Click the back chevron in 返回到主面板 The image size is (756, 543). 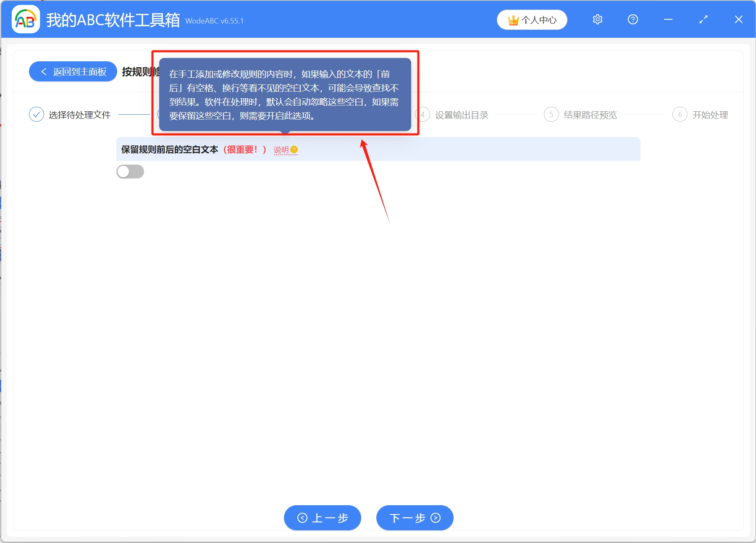[44, 71]
